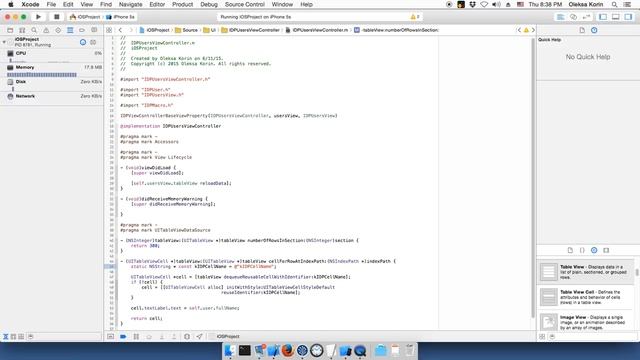This screenshot has height=360, width=640.
Task: Select the Standard editor button
Action: (561, 17)
